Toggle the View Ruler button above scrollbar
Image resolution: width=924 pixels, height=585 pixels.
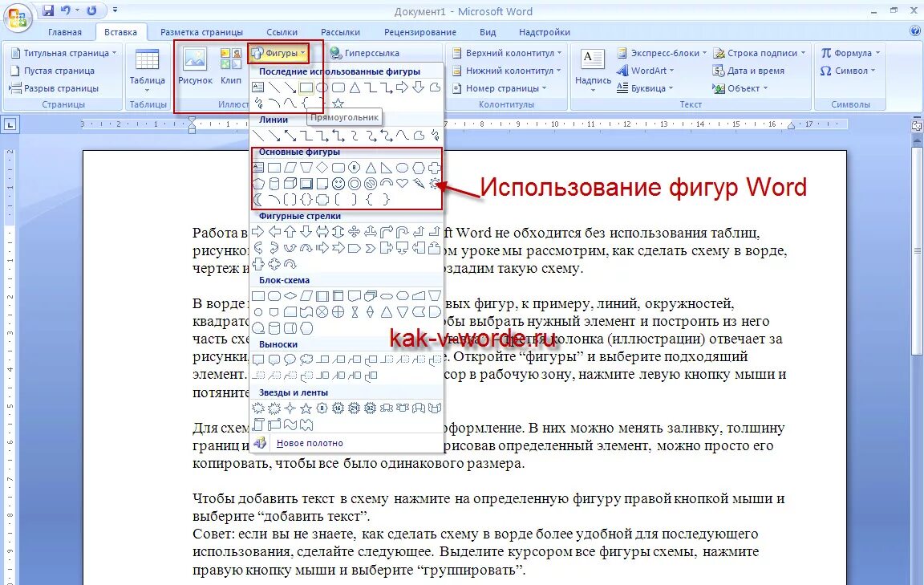click(916, 125)
